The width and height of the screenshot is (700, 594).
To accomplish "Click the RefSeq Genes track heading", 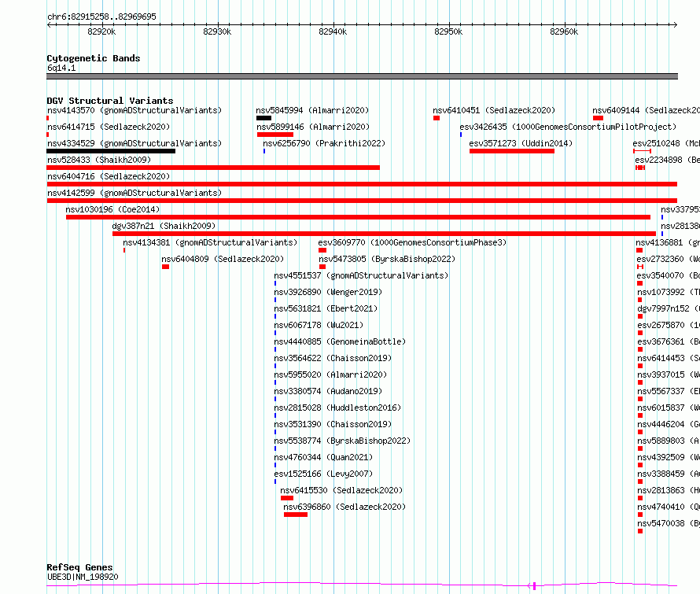I will pyautogui.click(x=79, y=567).
